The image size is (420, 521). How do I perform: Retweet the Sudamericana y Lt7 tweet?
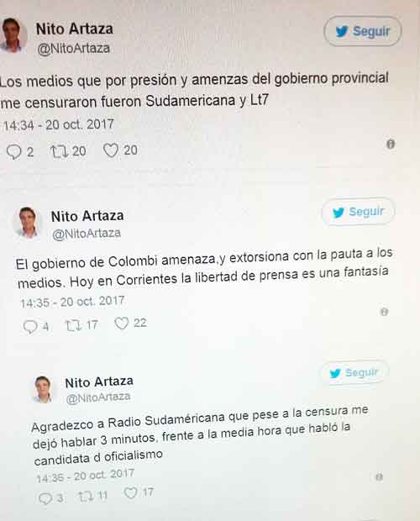point(60,151)
